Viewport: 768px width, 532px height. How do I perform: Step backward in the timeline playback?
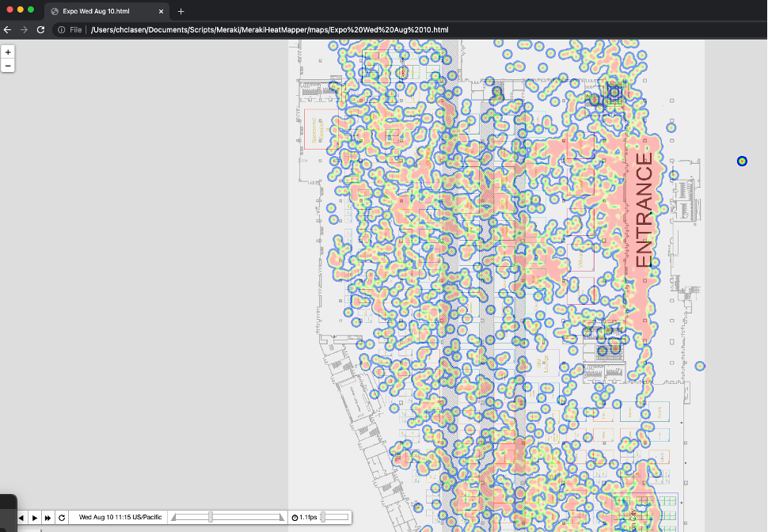[21, 517]
